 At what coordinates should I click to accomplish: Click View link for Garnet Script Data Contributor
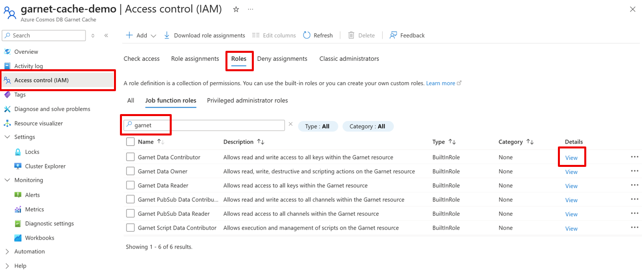[x=571, y=229]
